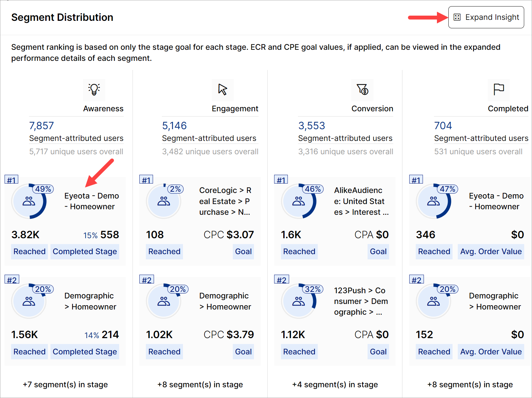Open the 704 Completed segment-attributed users count
The image size is (532, 398).
[443, 126]
